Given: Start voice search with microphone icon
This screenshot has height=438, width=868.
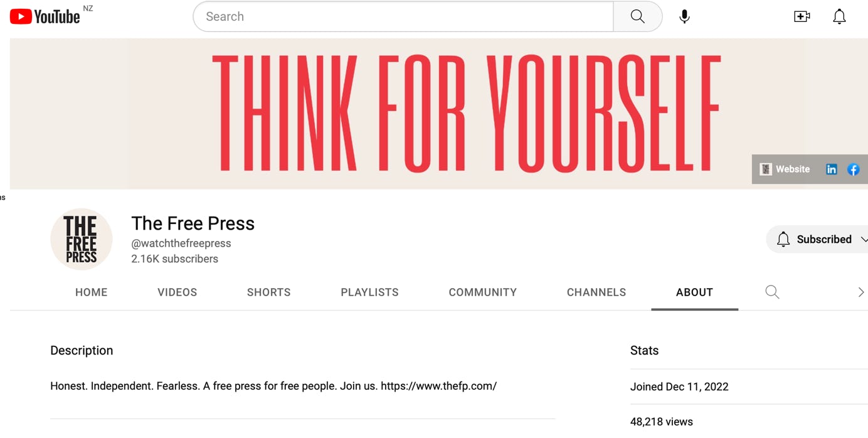Looking at the screenshot, I should [684, 17].
